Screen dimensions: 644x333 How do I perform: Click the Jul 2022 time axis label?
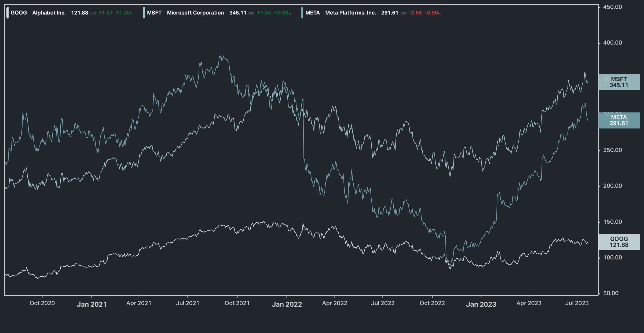[x=383, y=303]
